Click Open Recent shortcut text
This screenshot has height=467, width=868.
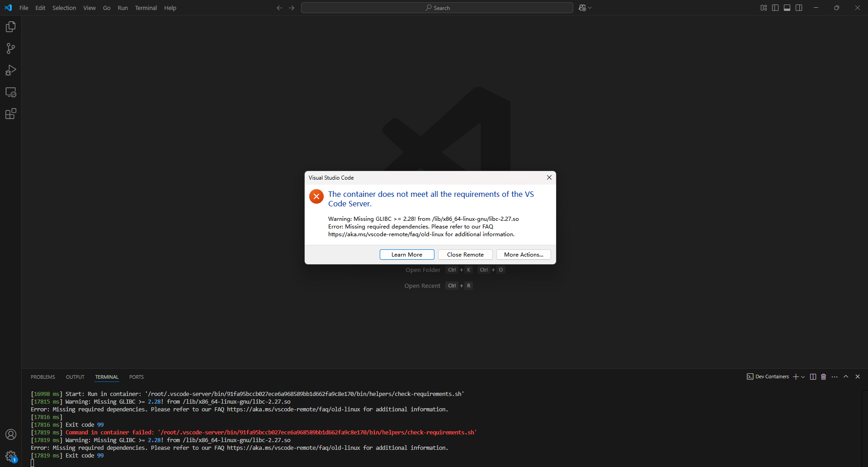[x=422, y=286]
